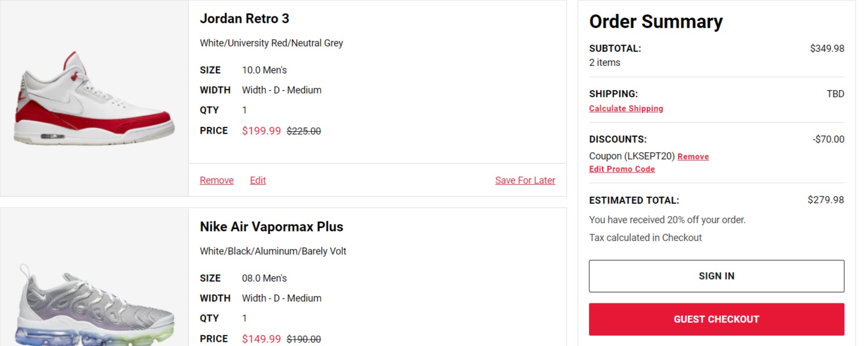Remove the LKSEPT20 coupon
The width and height of the screenshot is (868, 346).
click(x=693, y=156)
